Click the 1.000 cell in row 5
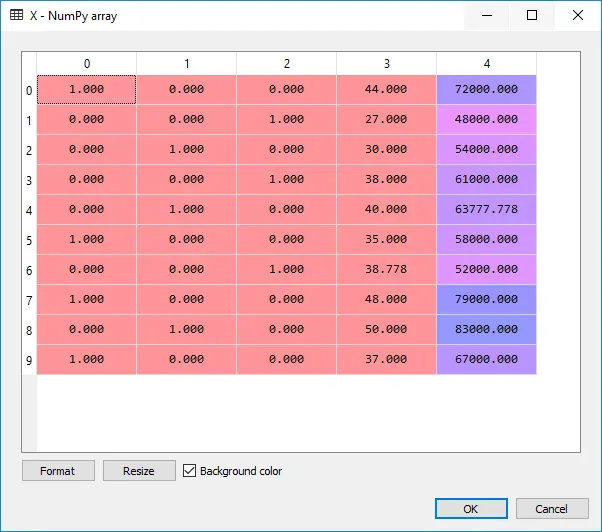Viewport: 602px width, 532px height. (x=86, y=239)
